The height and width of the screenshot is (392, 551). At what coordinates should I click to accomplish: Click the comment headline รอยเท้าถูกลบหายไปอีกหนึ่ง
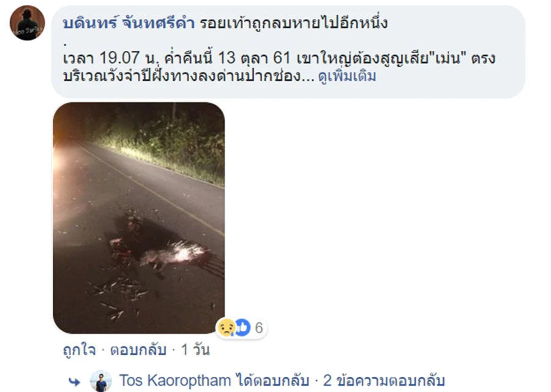(x=294, y=23)
